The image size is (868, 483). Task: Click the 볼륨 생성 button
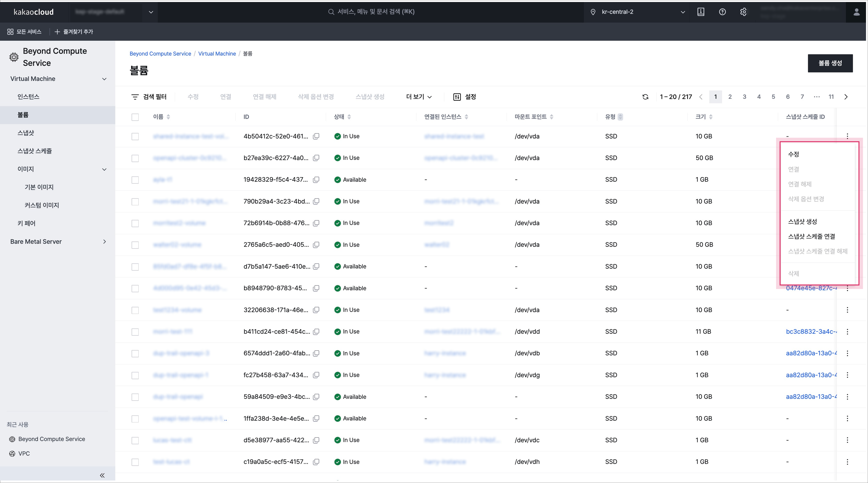pyautogui.click(x=830, y=63)
